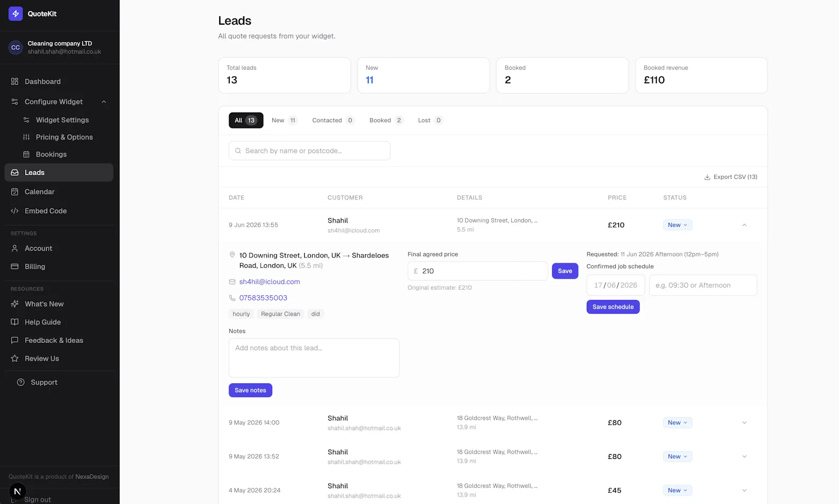Click the New leads count card
Image resolution: width=839 pixels, height=504 pixels.
tap(423, 76)
